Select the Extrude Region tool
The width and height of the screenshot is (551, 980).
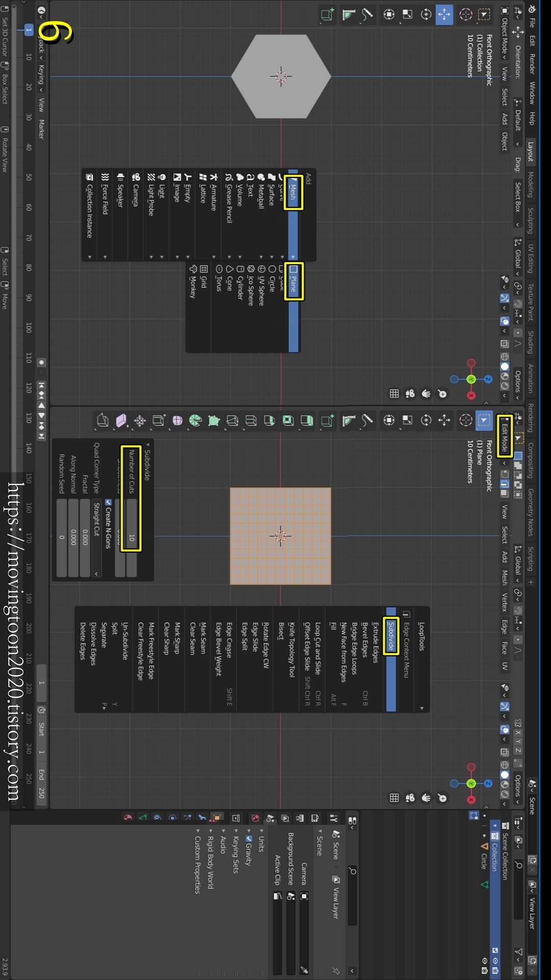307,420
